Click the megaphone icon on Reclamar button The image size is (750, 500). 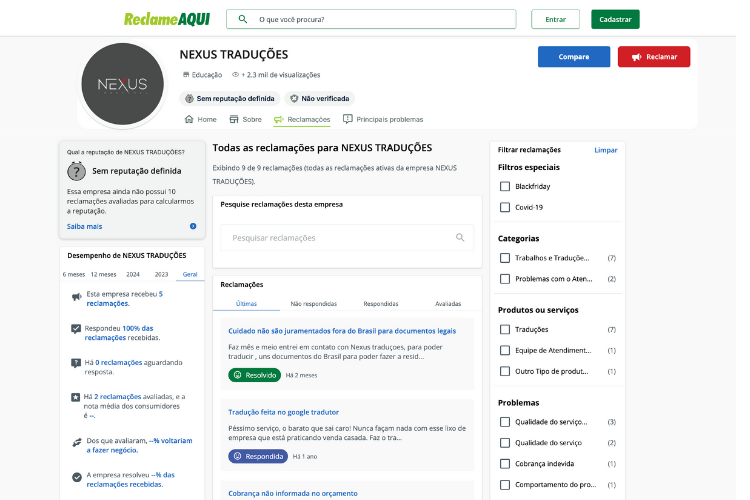click(636, 57)
